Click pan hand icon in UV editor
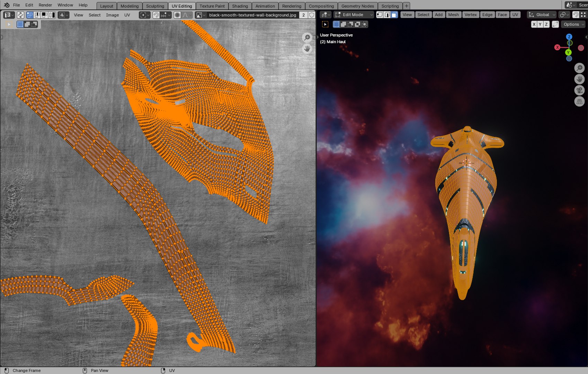The height and width of the screenshot is (374, 588). (x=307, y=49)
